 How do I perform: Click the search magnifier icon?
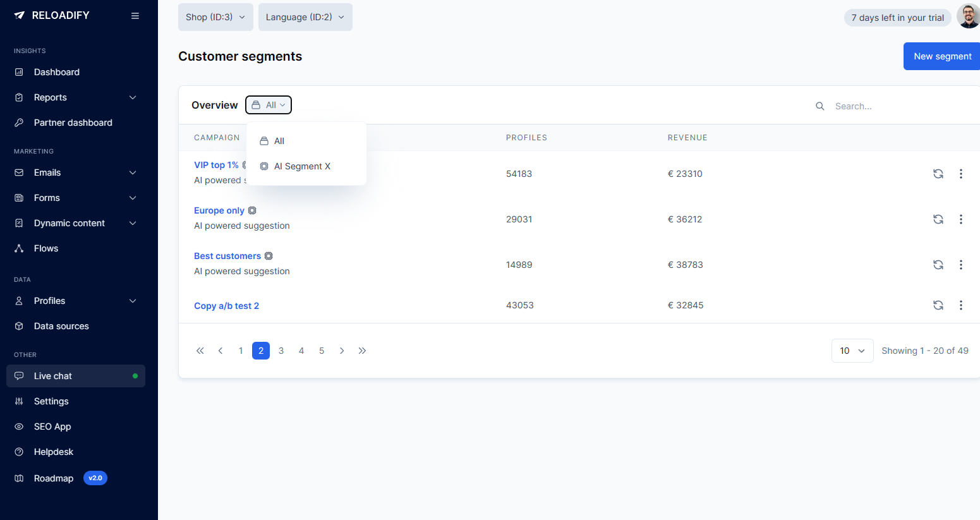(x=820, y=106)
